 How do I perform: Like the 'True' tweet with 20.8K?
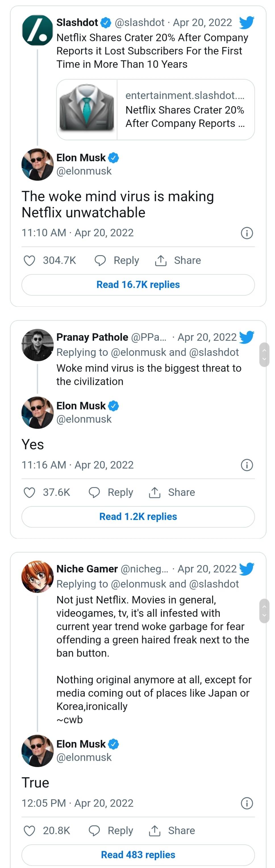30,831
